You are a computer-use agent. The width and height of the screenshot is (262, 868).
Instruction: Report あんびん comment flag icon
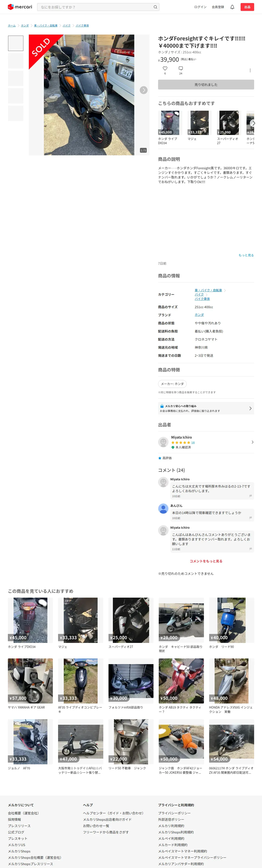pos(251,518)
